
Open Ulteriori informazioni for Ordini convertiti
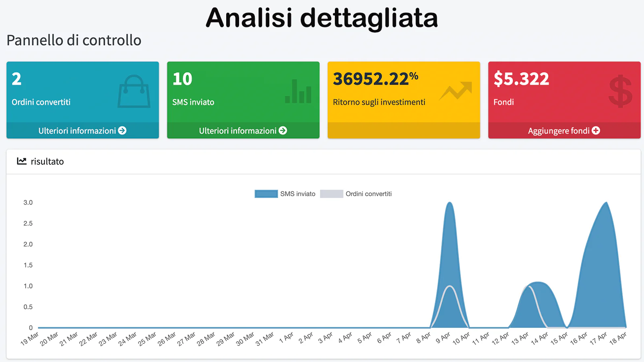point(83,131)
